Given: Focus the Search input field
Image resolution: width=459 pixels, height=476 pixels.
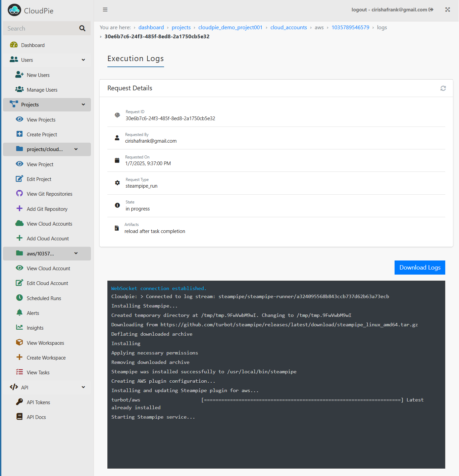Looking at the screenshot, I should (40, 29).
